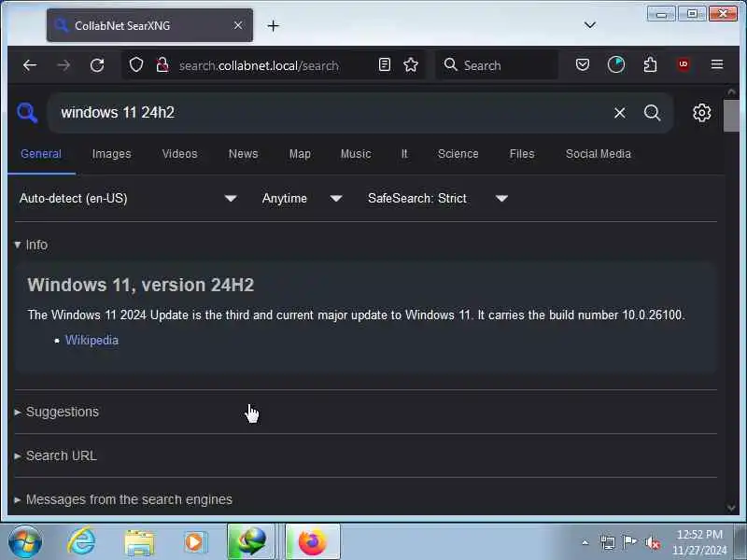
Task: List all tabs with chevron button
Action: click(x=590, y=25)
